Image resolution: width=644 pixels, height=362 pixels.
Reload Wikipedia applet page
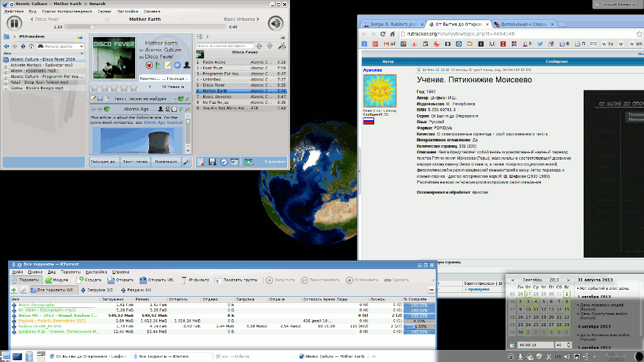[x=107, y=109]
